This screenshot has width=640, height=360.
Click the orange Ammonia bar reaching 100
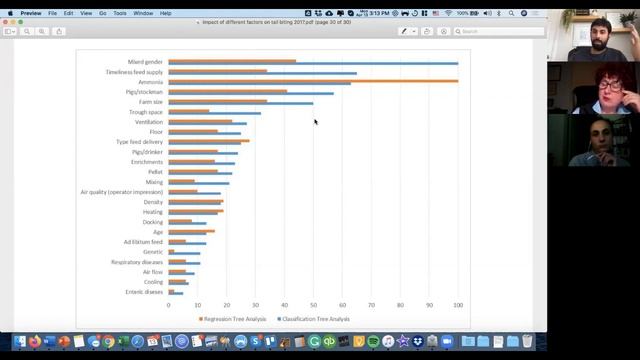point(313,81)
